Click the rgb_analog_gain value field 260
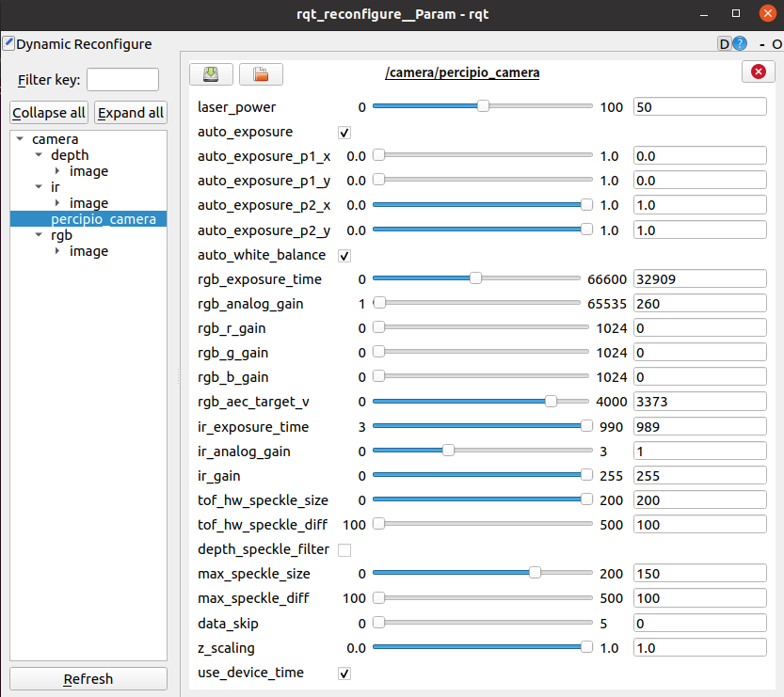The width and height of the screenshot is (784, 697). point(699,303)
